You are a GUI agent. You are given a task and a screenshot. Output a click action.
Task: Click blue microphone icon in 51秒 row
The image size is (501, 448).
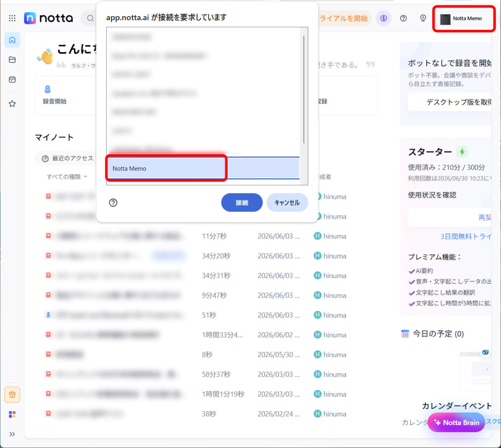pos(48,315)
